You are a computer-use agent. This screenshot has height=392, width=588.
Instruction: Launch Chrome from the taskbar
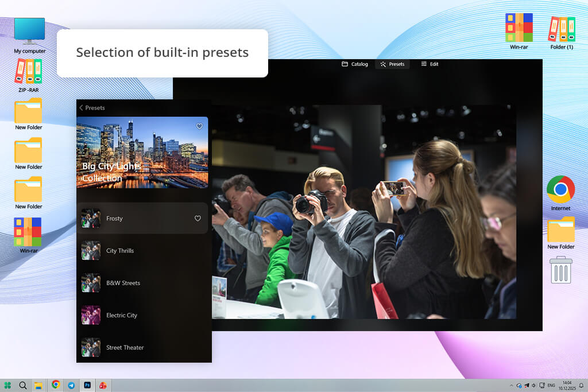coord(56,385)
